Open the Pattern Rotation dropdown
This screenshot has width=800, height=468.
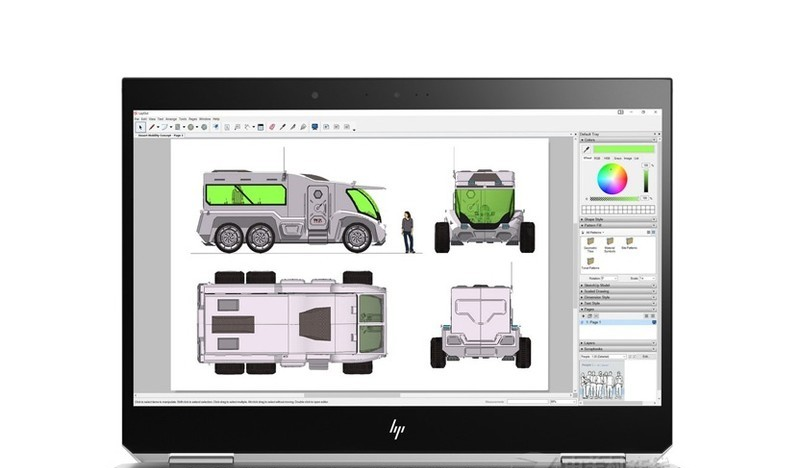(609, 278)
